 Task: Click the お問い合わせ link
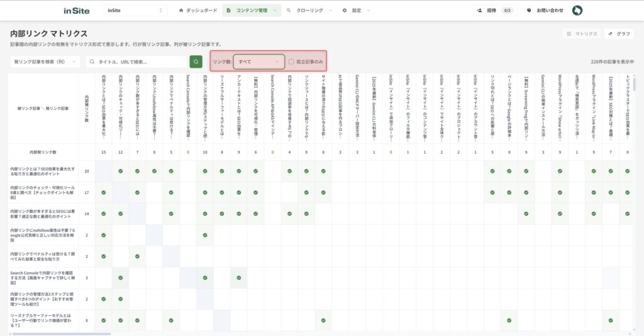pyautogui.click(x=545, y=11)
